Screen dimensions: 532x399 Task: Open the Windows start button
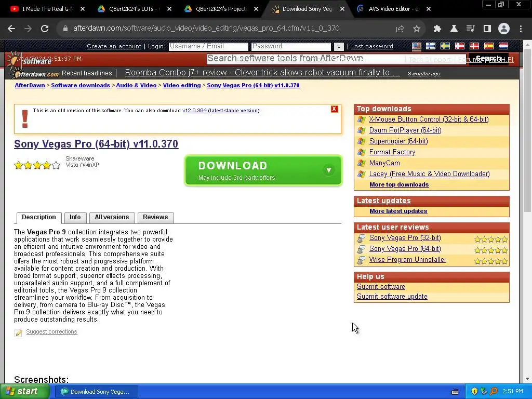point(24,392)
